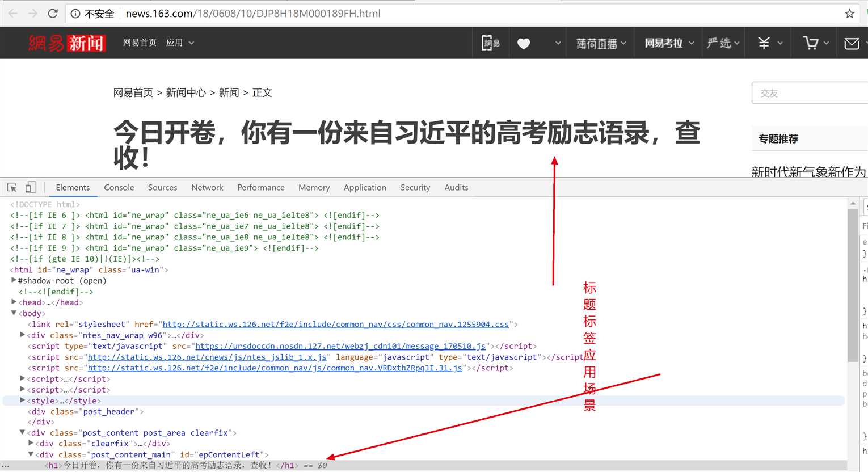Expand dropdown next to heart icon

click(x=558, y=43)
